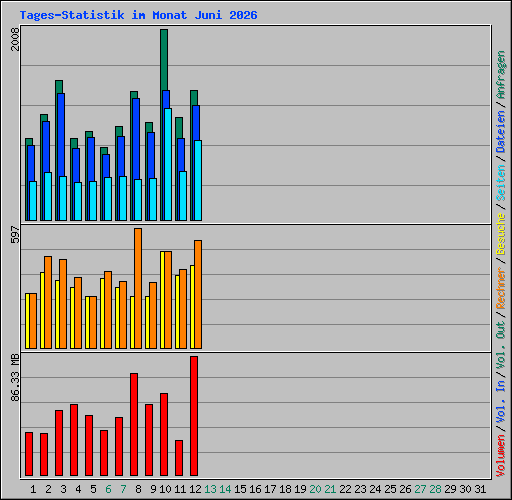512x500 pixels.
Task: Click the '86.33 MB' axis label
Action: [x=15, y=378]
